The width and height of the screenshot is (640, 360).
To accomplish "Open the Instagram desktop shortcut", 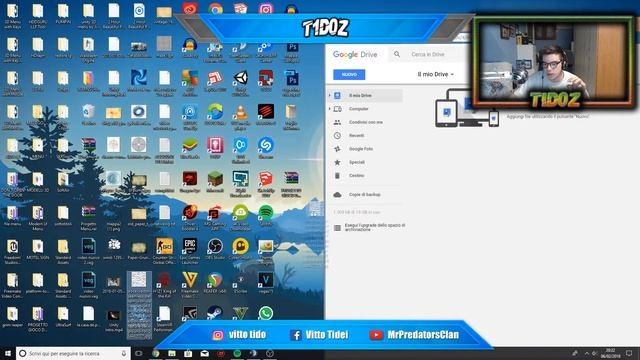I will (x=266, y=9).
